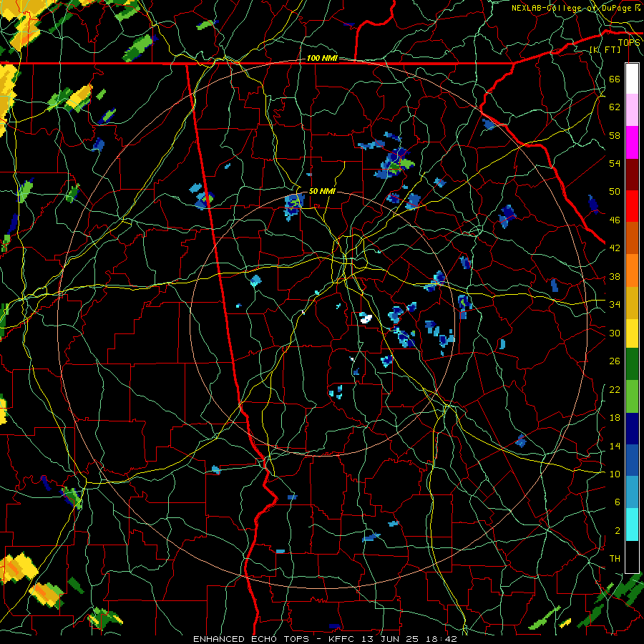Click the '10' legend value
644x644 pixels.
click(x=615, y=474)
